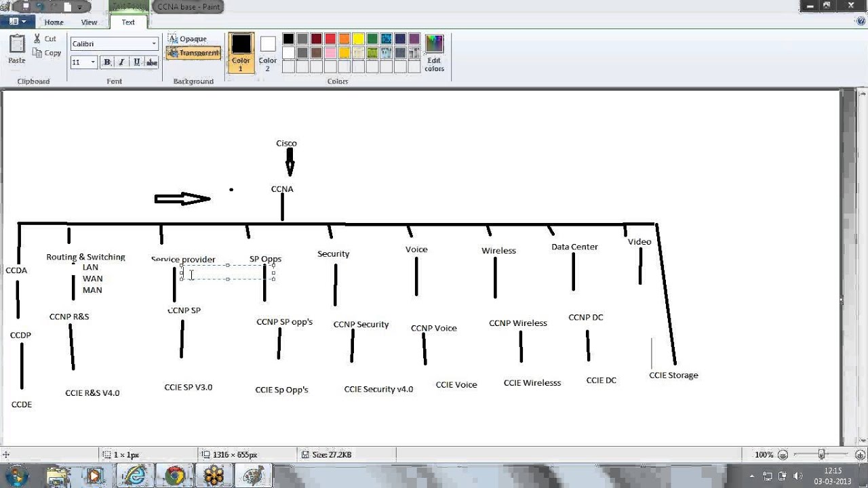Click the 'Size: 27.2KB' status entry
Image resolution: width=868 pixels, height=488 pixels.
[326, 455]
